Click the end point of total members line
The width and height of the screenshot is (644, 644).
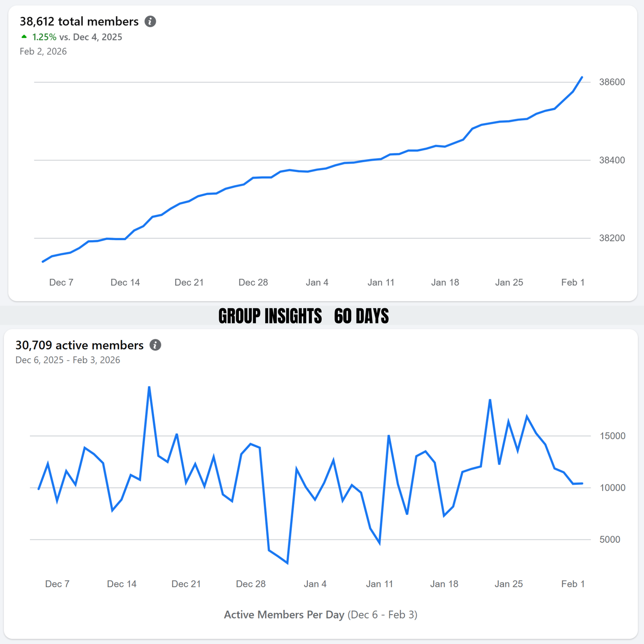point(582,77)
